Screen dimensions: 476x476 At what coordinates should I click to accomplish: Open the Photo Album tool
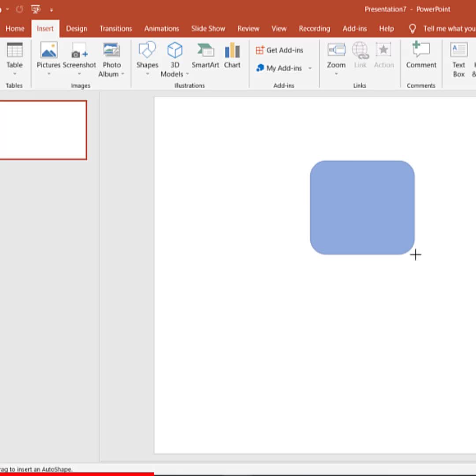112,51
